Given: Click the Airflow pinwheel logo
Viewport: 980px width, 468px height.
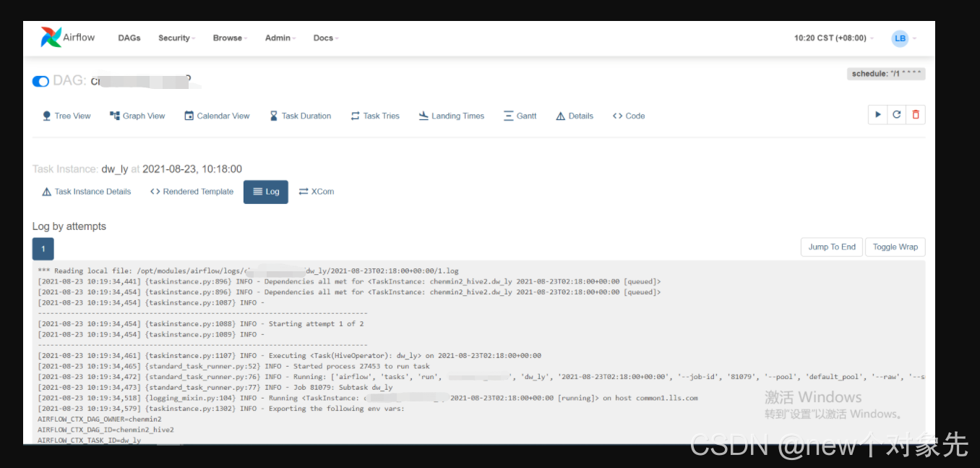Looking at the screenshot, I should point(51,38).
